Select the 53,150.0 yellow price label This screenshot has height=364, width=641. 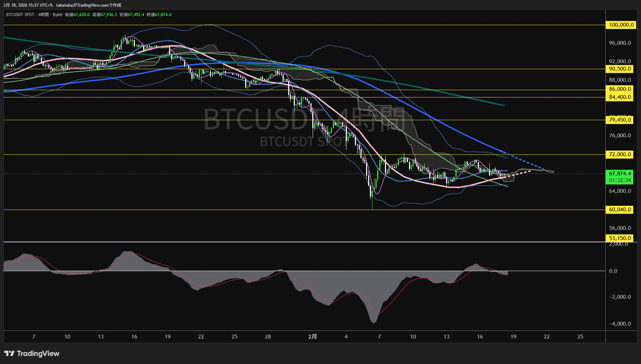point(620,238)
